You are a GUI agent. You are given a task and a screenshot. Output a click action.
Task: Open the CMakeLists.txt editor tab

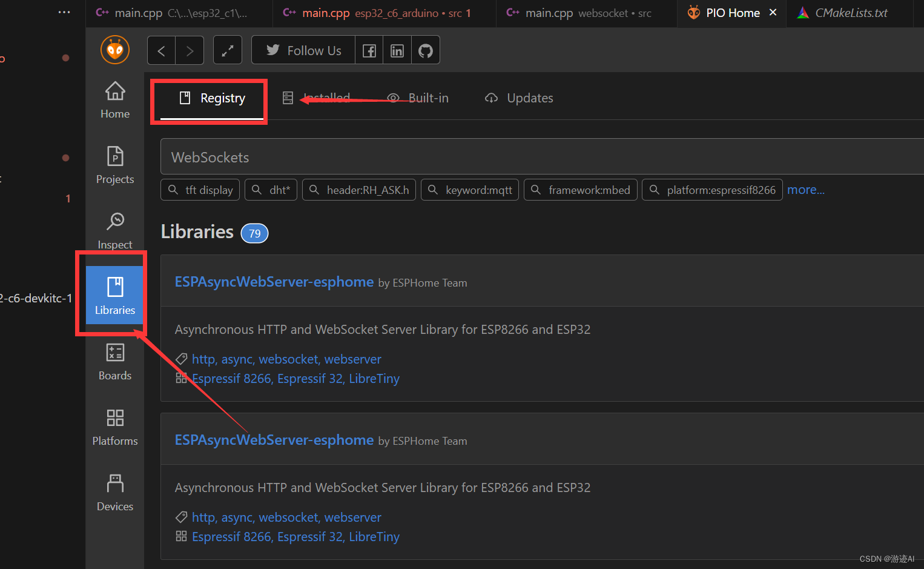(850, 13)
